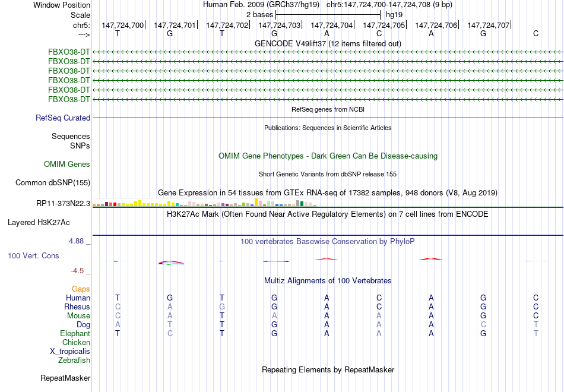The width and height of the screenshot is (564, 392).
Task: Open RefSeq genes from NCBI title
Action: pyautogui.click(x=328, y=109)
